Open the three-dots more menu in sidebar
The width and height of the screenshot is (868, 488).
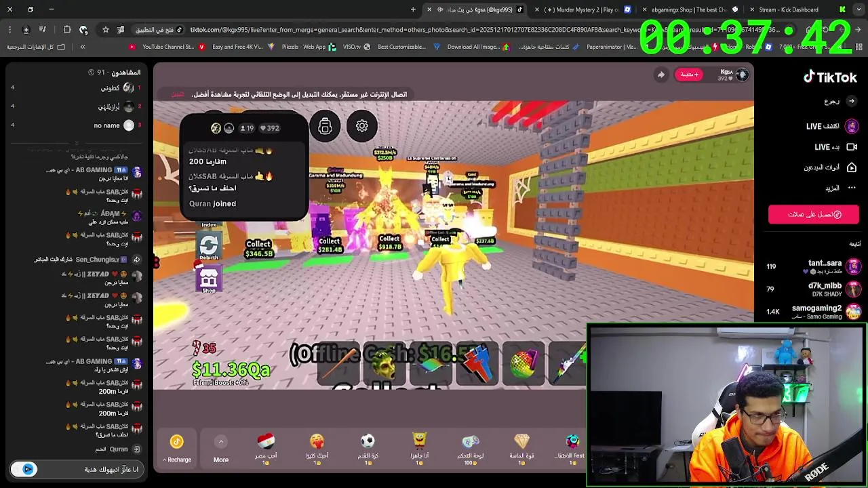pos(852,188)
